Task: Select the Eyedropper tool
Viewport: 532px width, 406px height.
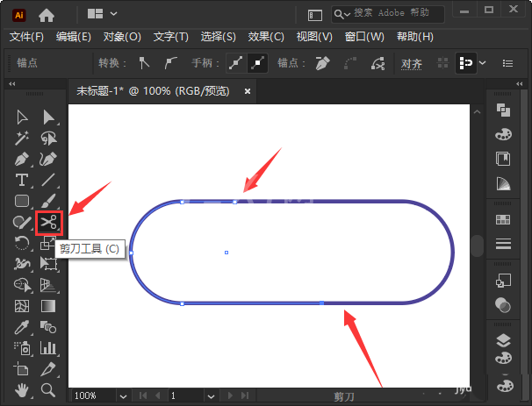Action: [22, 327]
